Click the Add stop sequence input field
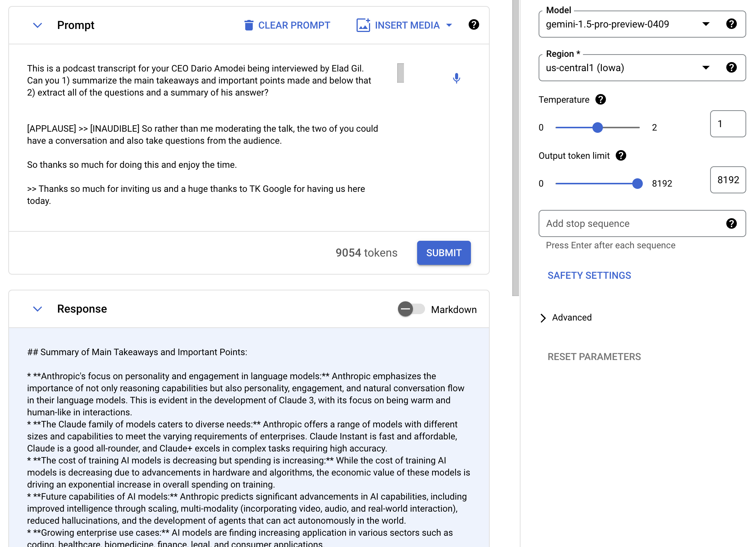The width and height of the screenshot is (756, 547). [x=632, y=224]
